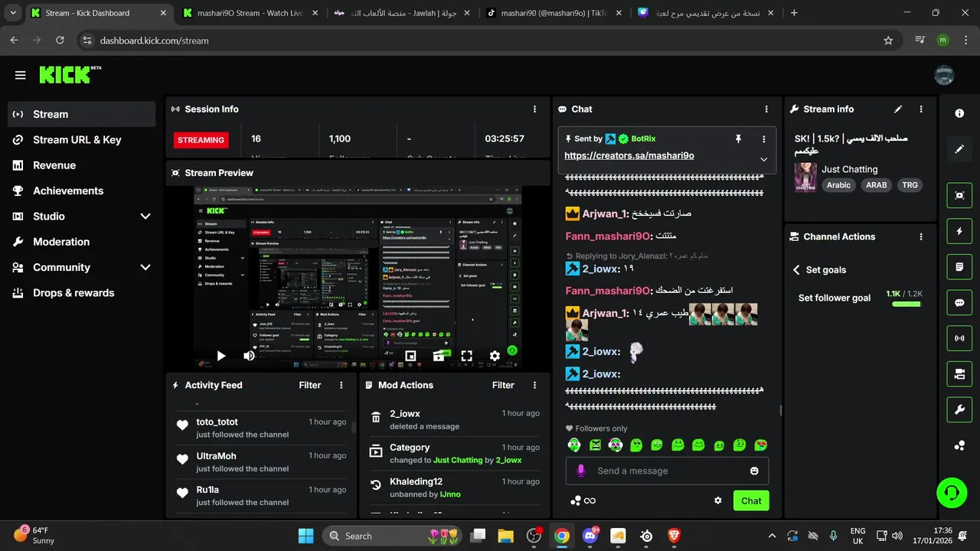The image size is (980, 551).
Task: Click the broadcast signal icon in right rail
Action: [x=959, y=337]
